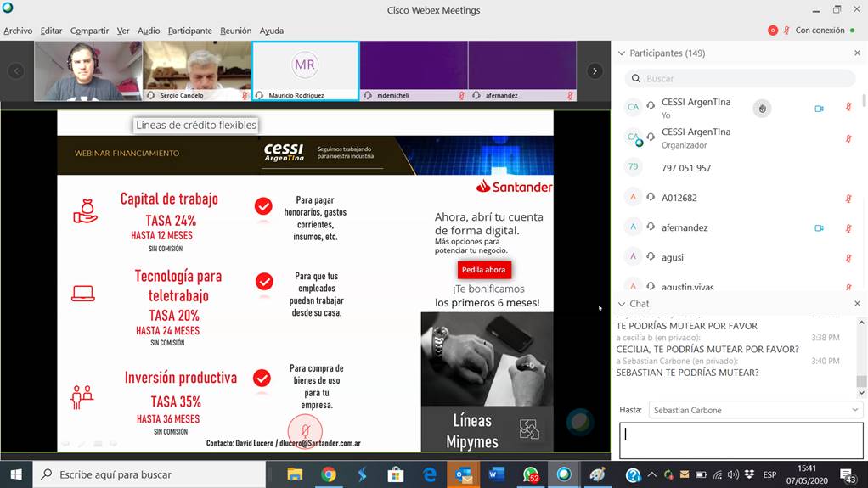
Task: Click chat message SEBASTIAN TE PODRÍAS MUTEAR?
Action: click(x=688, y=373)
